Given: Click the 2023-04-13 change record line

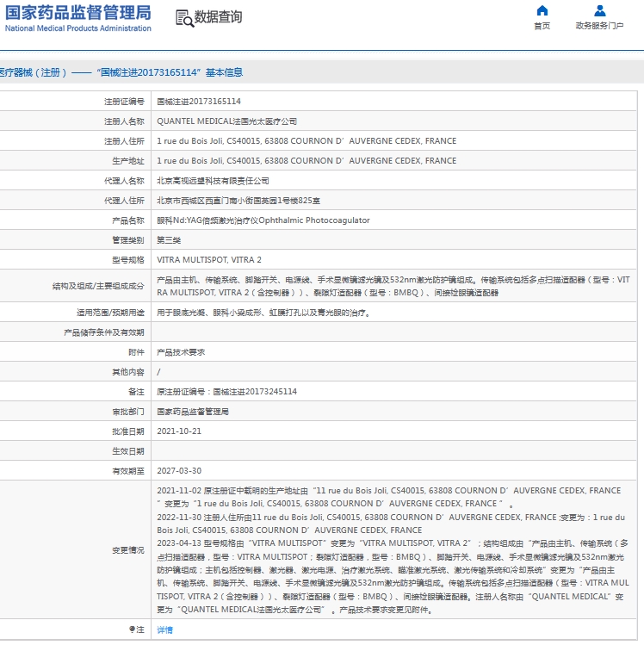Looking at the screenshot, I should (393, 576).
